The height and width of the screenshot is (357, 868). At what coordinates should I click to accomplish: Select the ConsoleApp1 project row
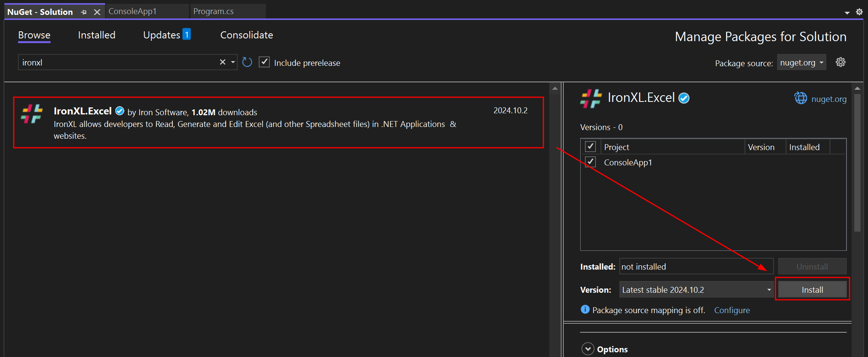pyautogui.click(x=713, y=162)
